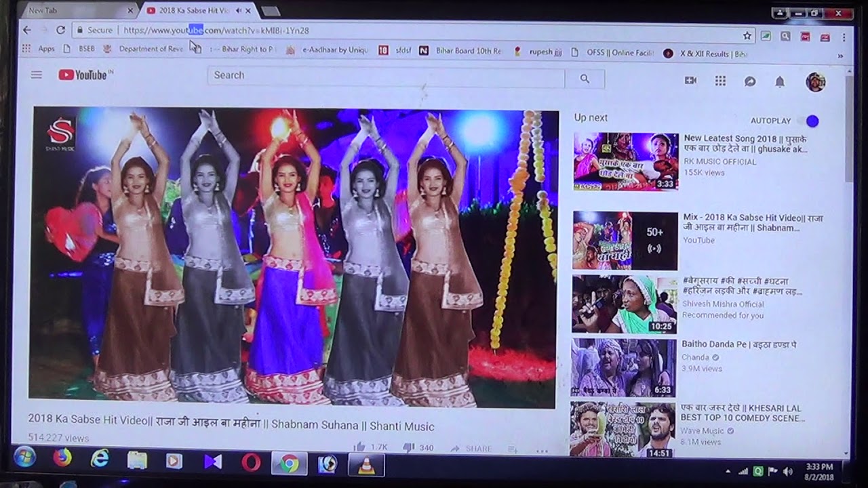The width and height of the screenshot is (868, 488).
Task: Click the Wave Music channel name
Action: [703, 431]
